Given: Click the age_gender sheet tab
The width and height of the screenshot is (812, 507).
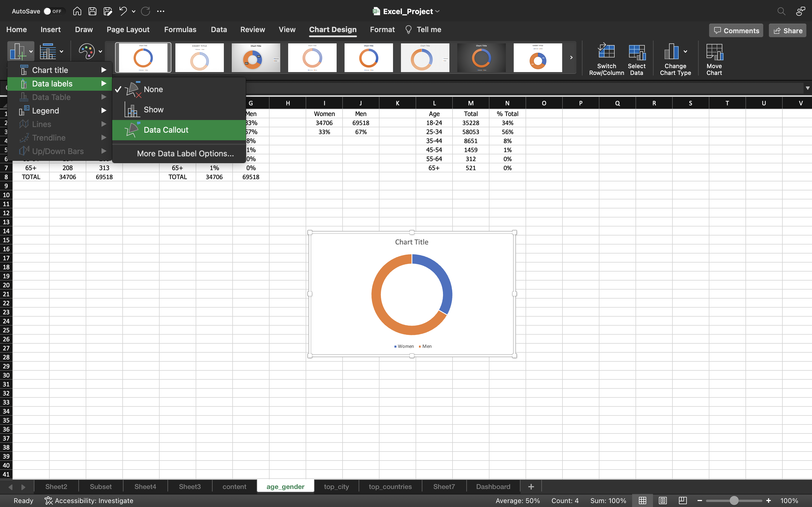Looking at the screenshot, I should click(x=285, y=486).
